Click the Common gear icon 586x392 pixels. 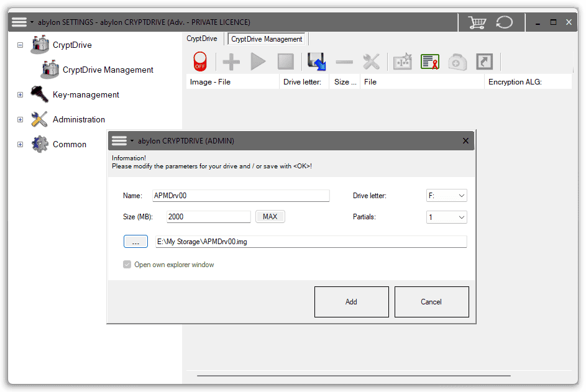click(x=40, y=144)
